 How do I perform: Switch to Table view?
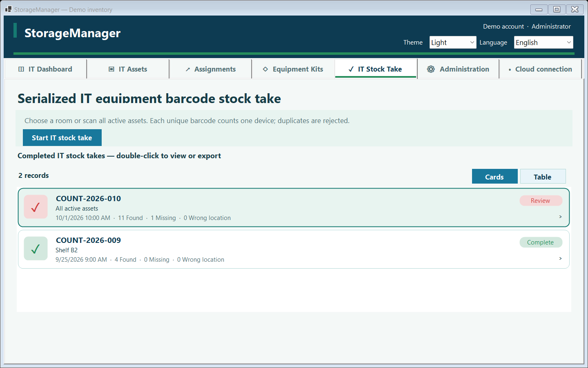click(543, 177)
